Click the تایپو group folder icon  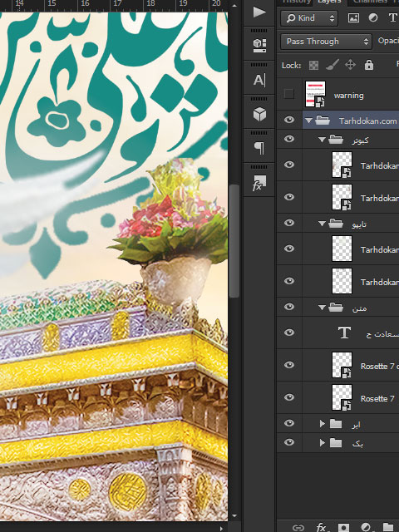tap(336, 223)
